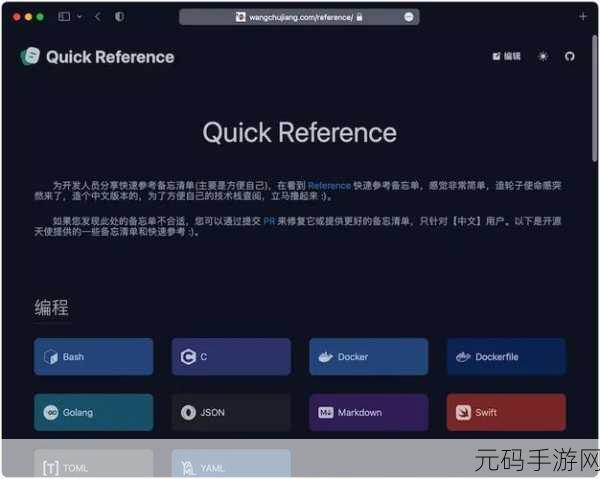Open the YAML reference card
The height and width of the screenshot is (479, 600).
tap(231, 464)
